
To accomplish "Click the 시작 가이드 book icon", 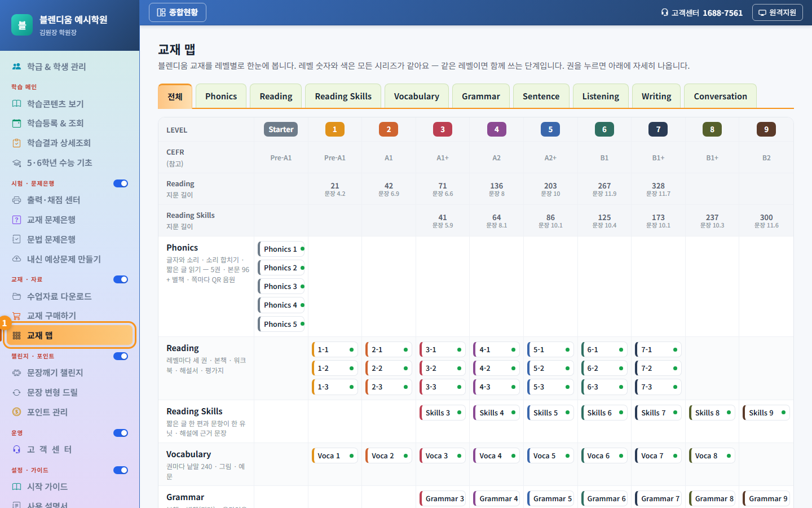I will [17, 487].
